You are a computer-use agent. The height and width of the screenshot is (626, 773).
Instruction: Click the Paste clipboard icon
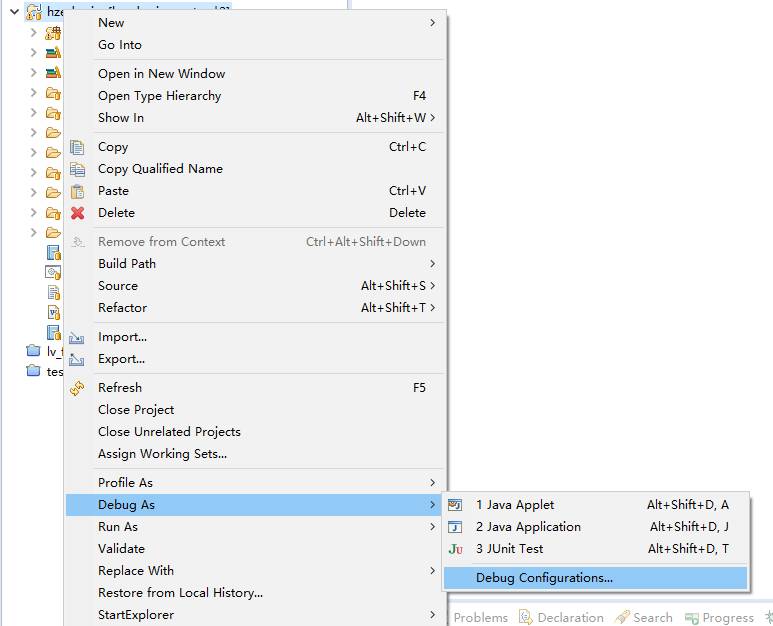77,191
